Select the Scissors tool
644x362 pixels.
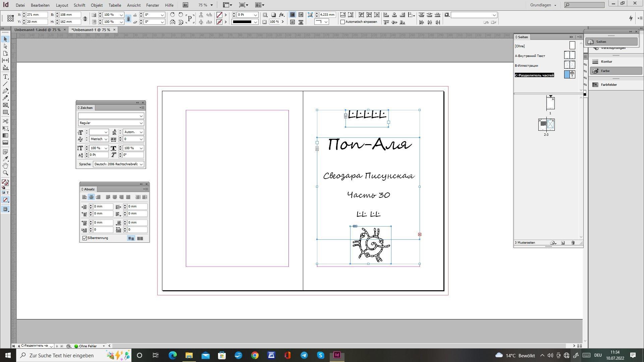click(5, 121)
